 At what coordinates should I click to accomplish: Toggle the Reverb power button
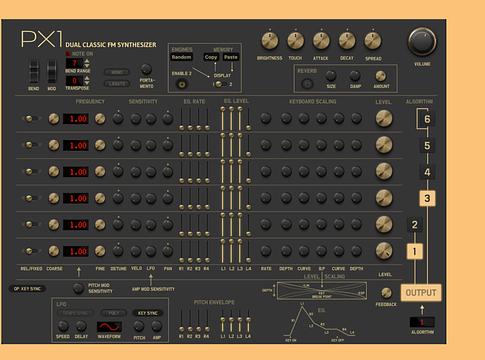(307, 83)
